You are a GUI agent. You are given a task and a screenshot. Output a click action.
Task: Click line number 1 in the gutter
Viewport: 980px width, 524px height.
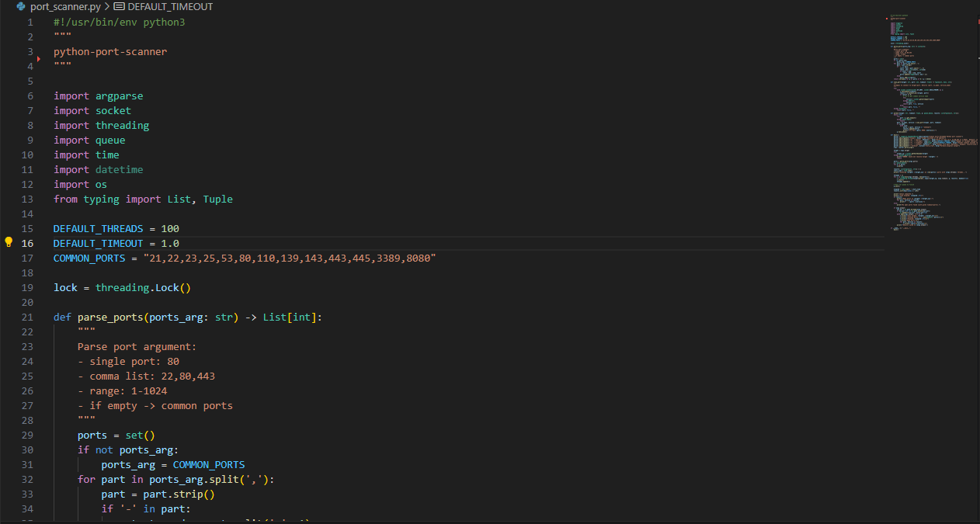tap(30, 22)
